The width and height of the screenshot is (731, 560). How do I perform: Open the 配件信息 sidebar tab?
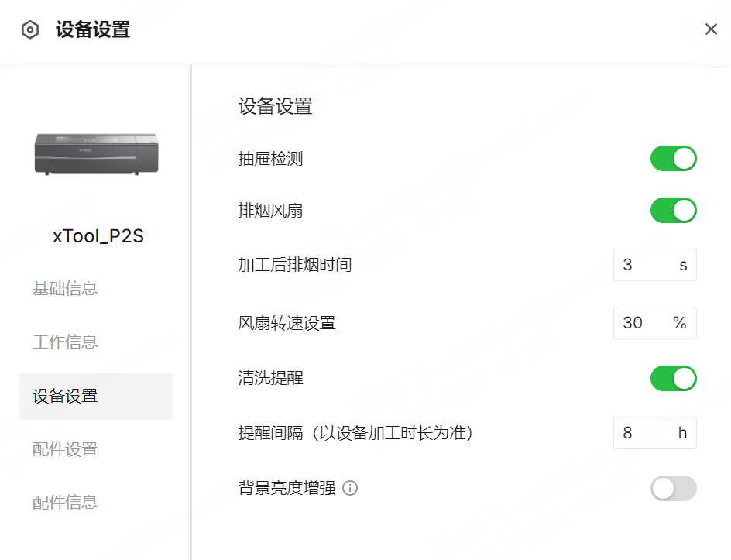[x=65, y=503]
